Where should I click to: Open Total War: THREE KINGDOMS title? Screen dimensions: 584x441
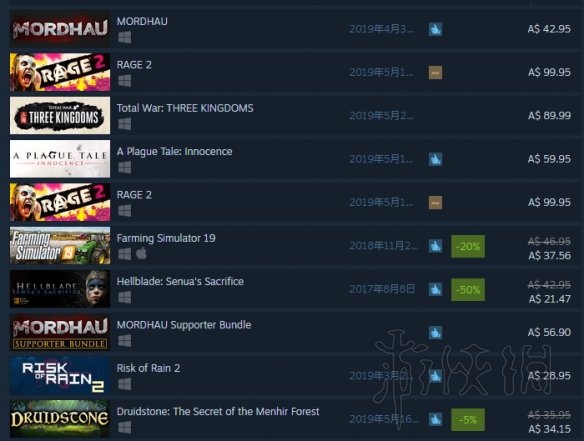click(185, 108)
